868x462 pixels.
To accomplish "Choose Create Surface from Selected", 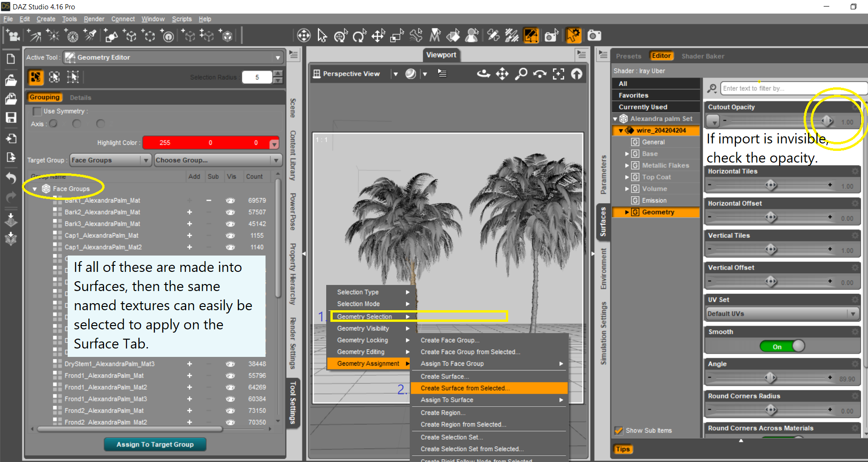I will pos(489,388).
